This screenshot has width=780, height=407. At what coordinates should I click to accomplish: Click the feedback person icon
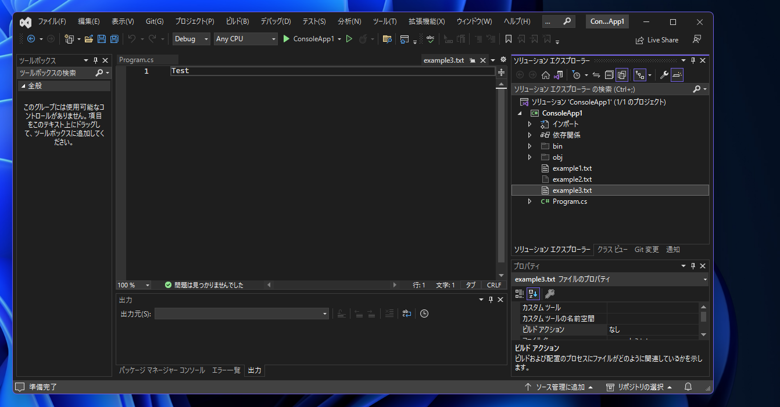[697, 39]
